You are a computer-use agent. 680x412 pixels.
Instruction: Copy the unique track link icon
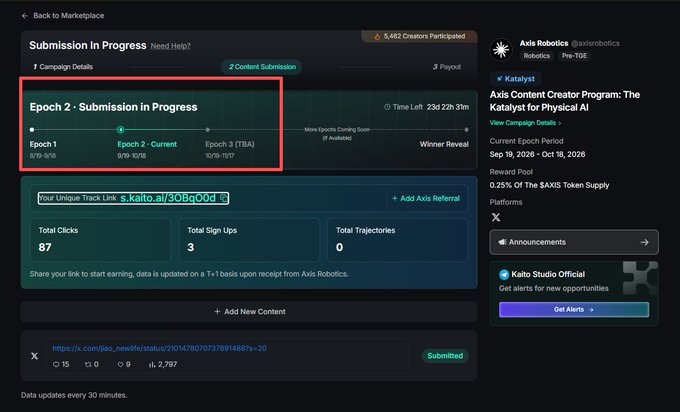(224, 198)
